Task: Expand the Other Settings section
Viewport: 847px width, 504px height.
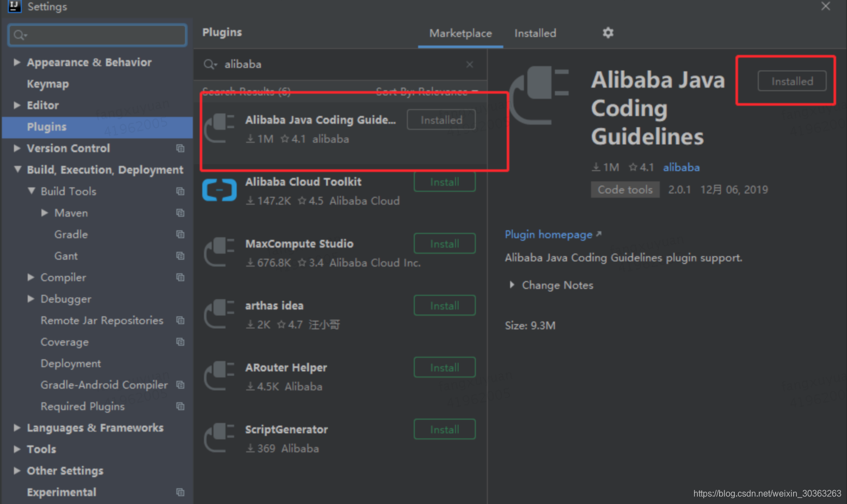Action: click(17, 471)
